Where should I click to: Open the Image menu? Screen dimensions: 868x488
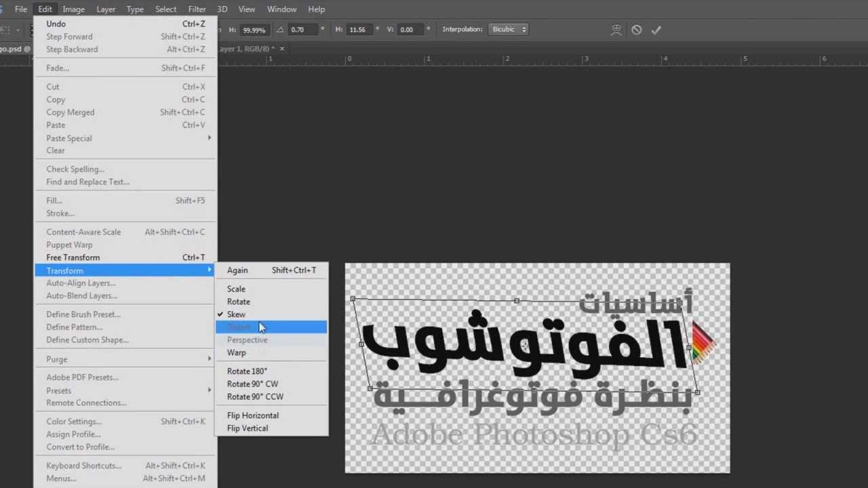(74, 9)
